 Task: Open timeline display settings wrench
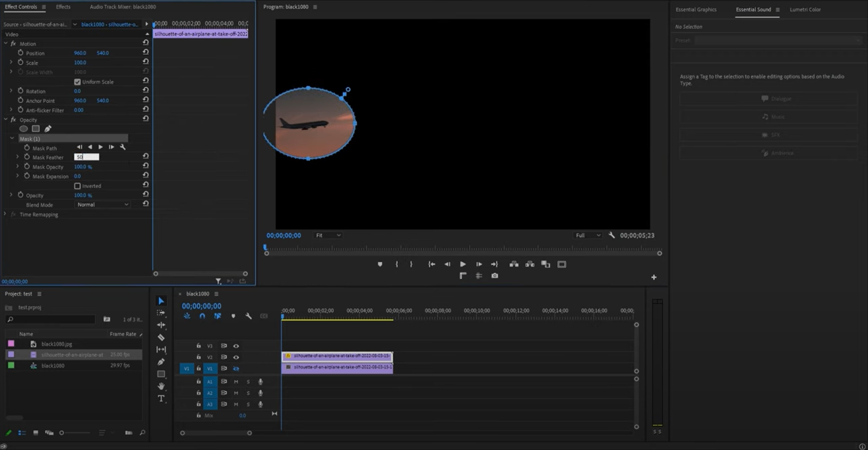click(x=248, y=316)
